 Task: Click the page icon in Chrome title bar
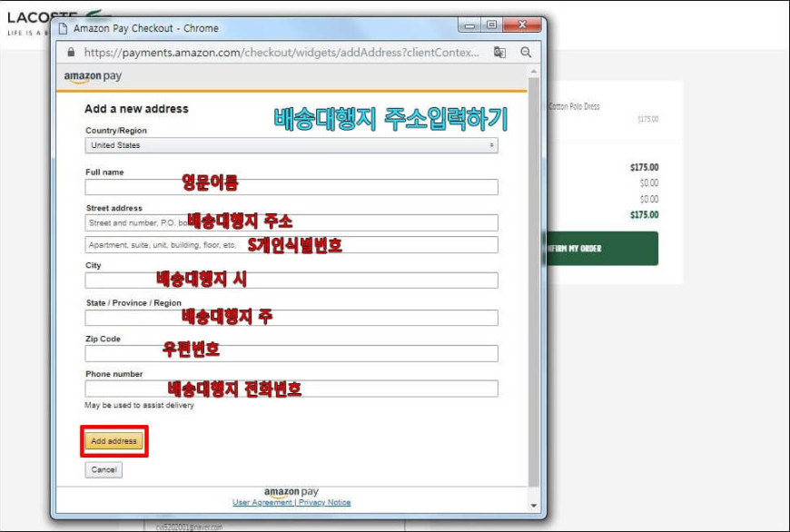tap(63, 28)
